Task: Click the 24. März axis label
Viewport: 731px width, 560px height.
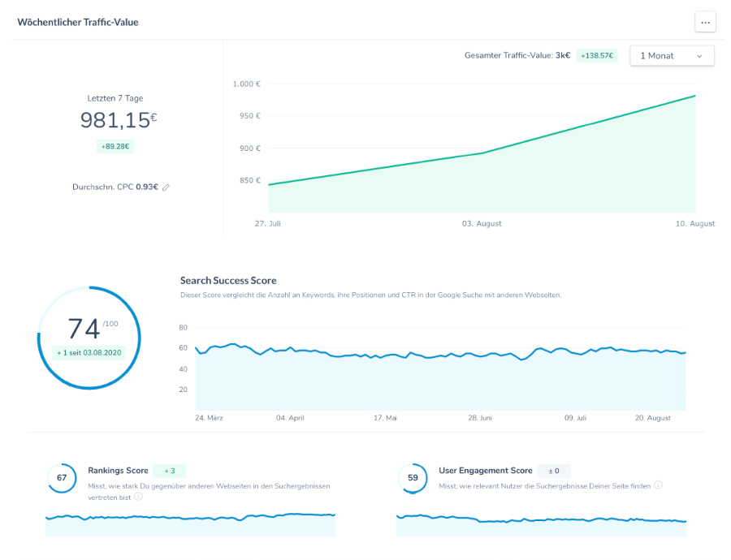Action: click(209, 418)
